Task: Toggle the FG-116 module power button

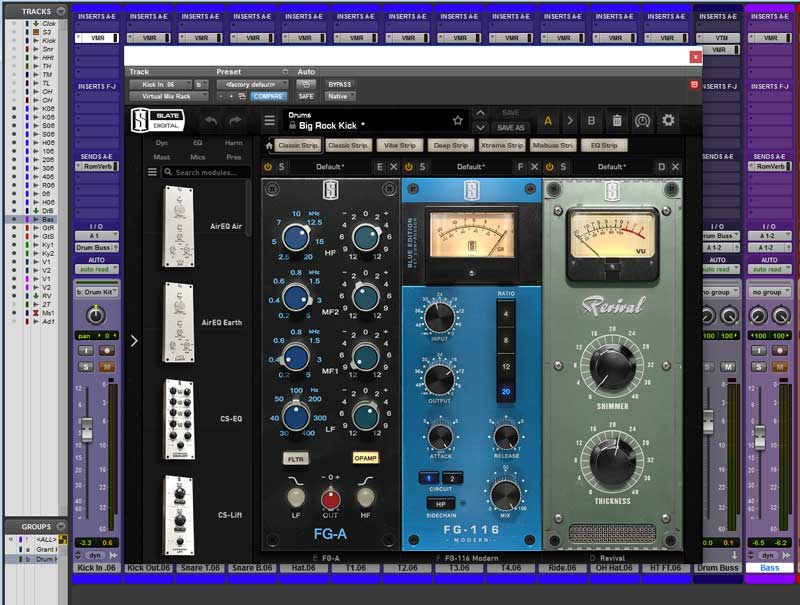Action: (x=411, y=168)
